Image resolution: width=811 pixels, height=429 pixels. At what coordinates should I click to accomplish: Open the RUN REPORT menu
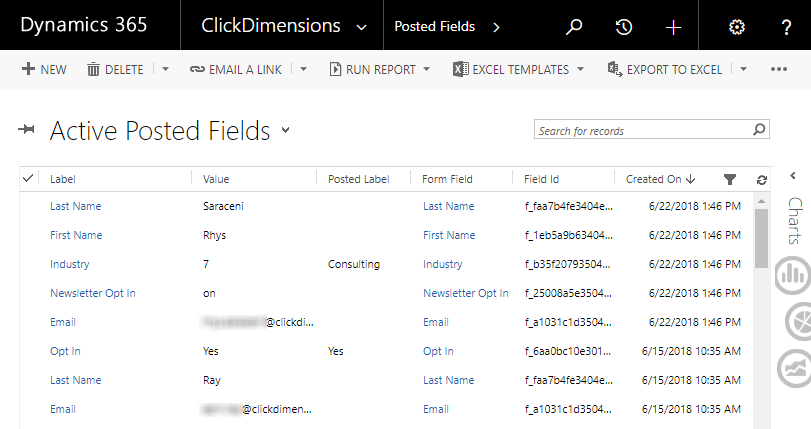pyautogui.click(x=380, y=69)
